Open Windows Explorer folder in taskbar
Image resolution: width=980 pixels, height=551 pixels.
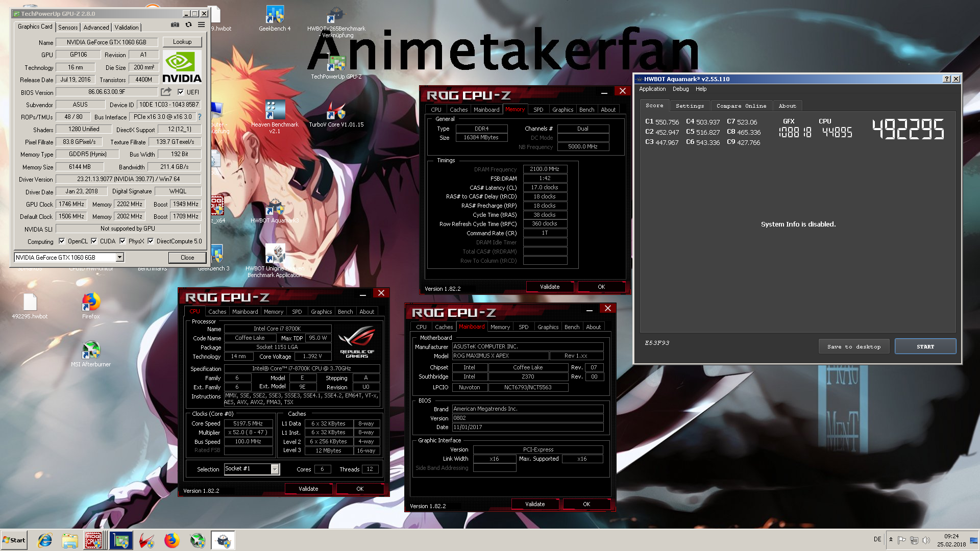(70, 540)
